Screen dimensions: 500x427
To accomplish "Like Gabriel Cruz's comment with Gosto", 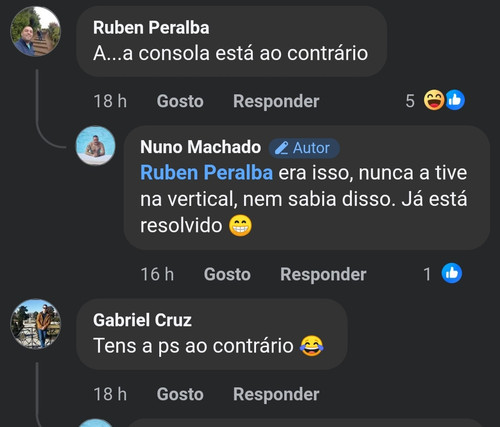I will [180, 394].
